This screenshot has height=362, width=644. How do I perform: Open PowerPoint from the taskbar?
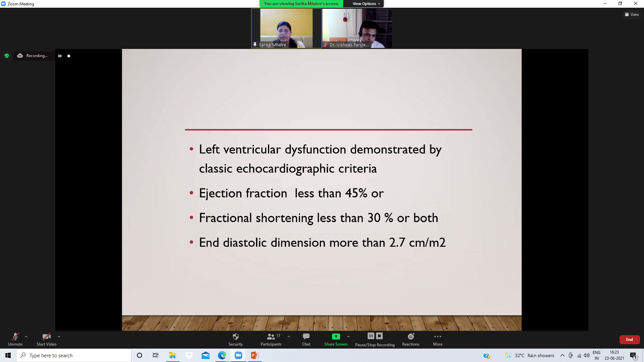[255, 355]
